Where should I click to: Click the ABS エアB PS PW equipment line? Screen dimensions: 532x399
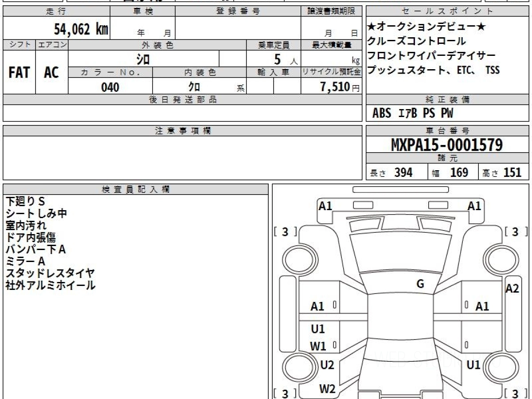click(413, 113)
